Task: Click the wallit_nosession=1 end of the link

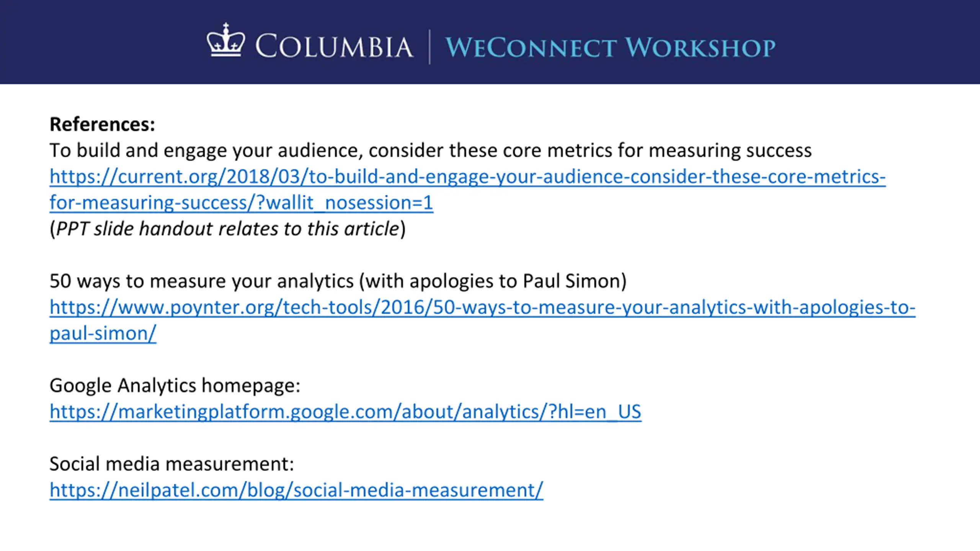Action: coord(349,203)
